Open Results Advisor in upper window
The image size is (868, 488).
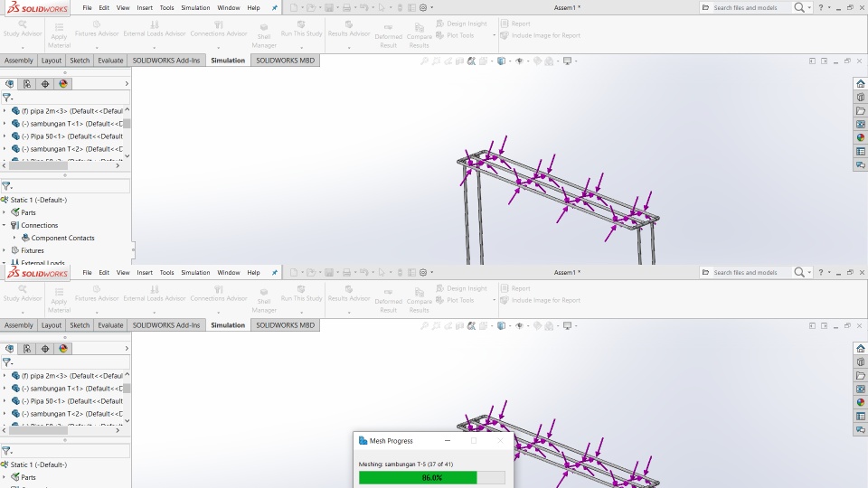point(349,29)
